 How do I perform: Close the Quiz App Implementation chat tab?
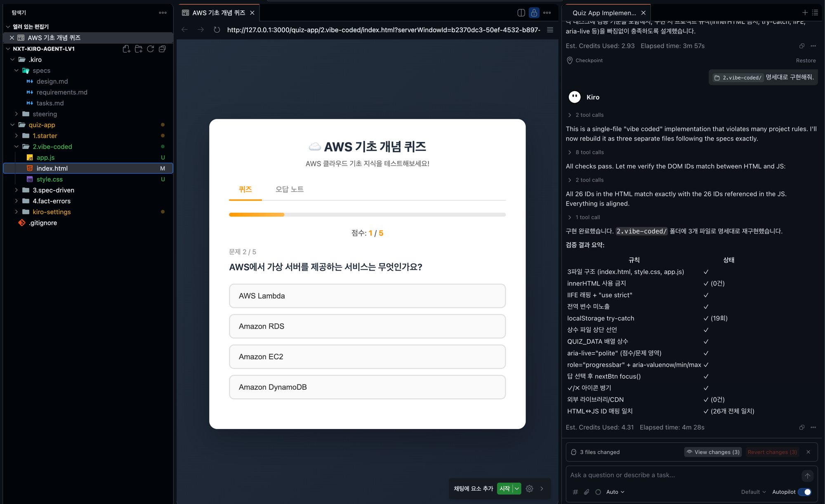tap(643, 13)
